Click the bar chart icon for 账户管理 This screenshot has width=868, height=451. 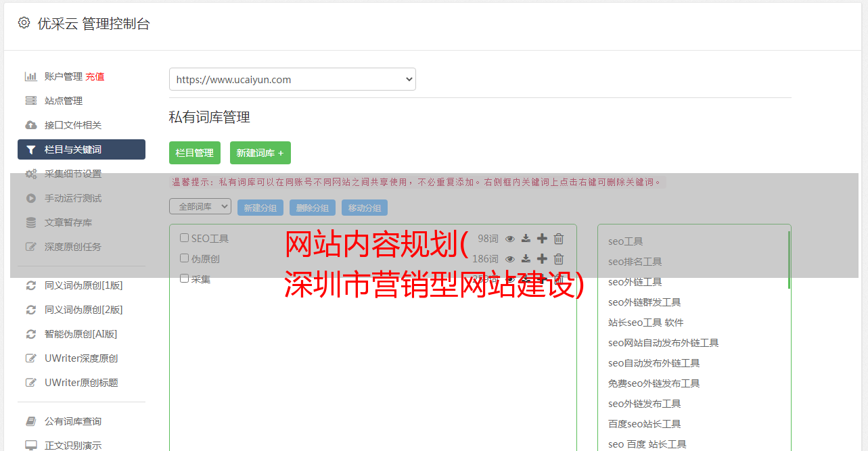[31, 76]
